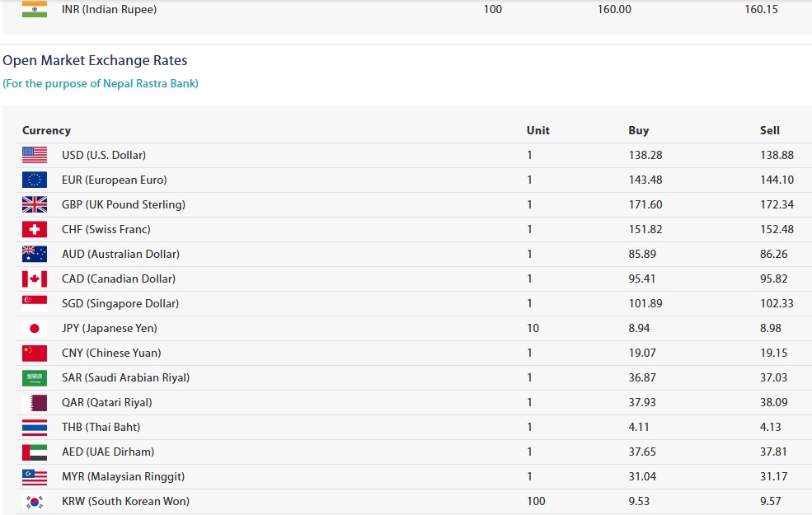812x515 pixels.
Task: Select the Canadian flag icon
Action: [35, 279]
